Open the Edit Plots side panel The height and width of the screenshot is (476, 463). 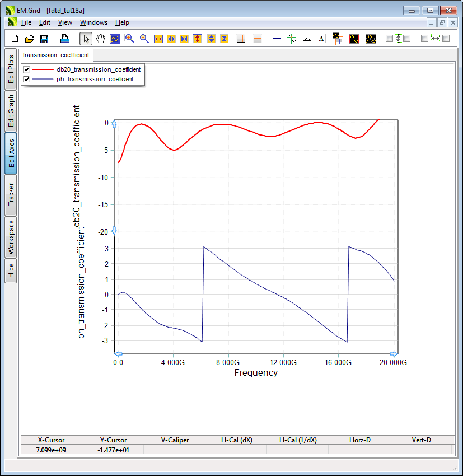pos(11,69)
